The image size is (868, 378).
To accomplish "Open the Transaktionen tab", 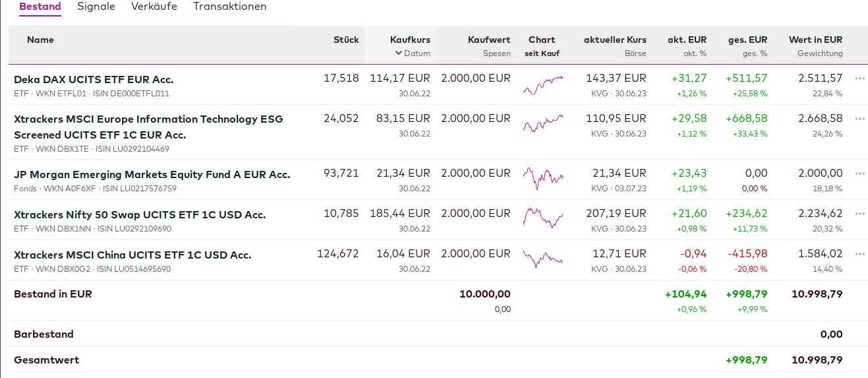I will pyautogui.click(x=230, y=7).
